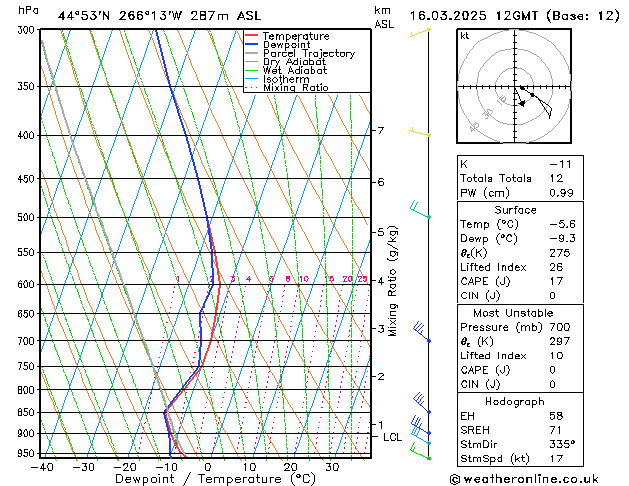Click the K index value '-11'
The image size is (629, 486).
click(x=560, y=164)
